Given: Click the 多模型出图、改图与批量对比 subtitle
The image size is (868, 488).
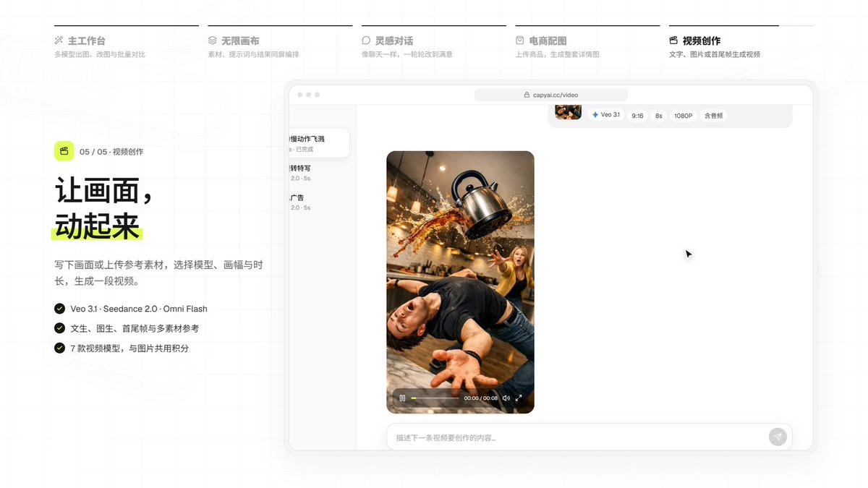Looking at the screenshot, I should coord(100,54).
